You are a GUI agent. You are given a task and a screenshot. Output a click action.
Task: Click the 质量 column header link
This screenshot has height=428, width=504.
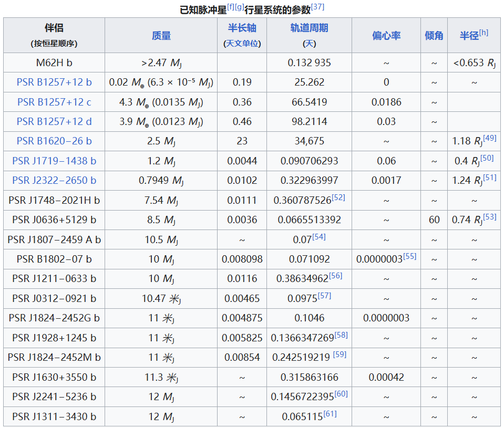point(161,35)
